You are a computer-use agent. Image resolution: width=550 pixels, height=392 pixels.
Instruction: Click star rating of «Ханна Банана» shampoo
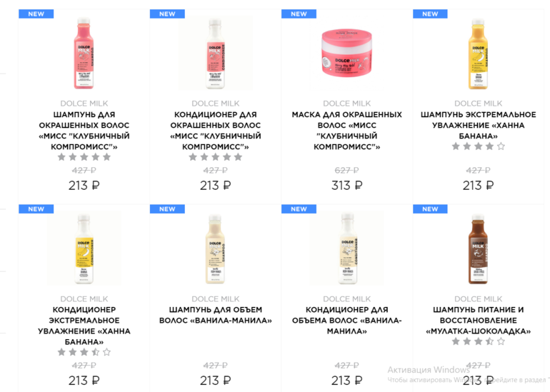[478, 146]
